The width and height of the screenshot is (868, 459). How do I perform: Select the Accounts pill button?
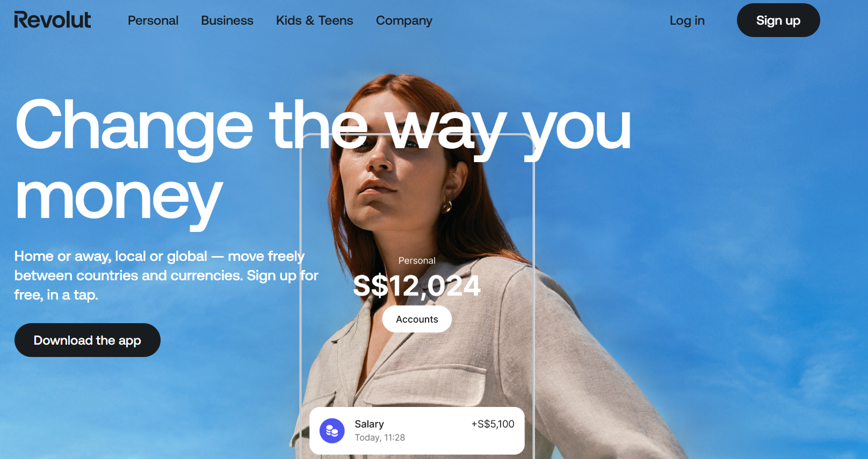pyautogui.click(x=417, y=319)
